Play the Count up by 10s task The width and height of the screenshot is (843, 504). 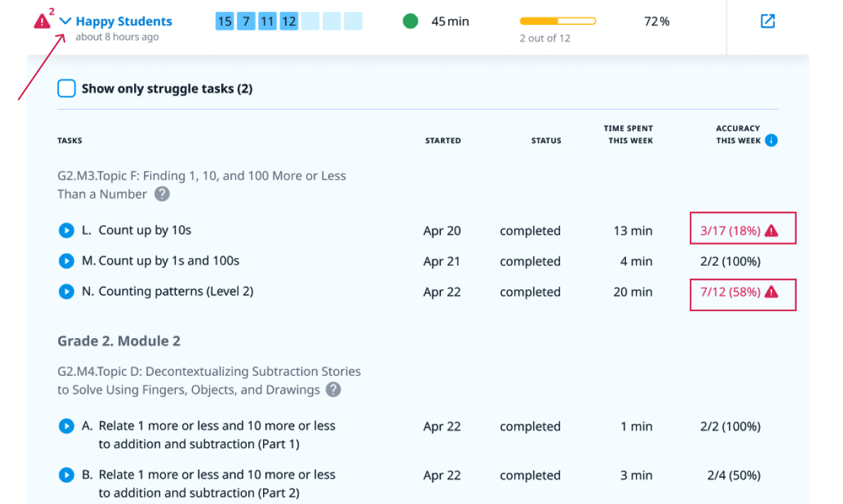tap(66, 230)
